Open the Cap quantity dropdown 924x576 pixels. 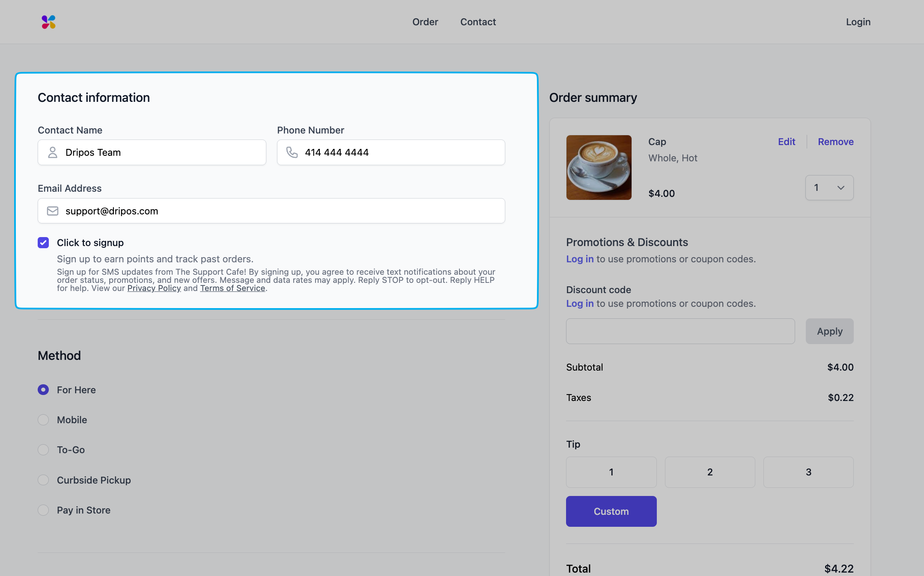829,187
